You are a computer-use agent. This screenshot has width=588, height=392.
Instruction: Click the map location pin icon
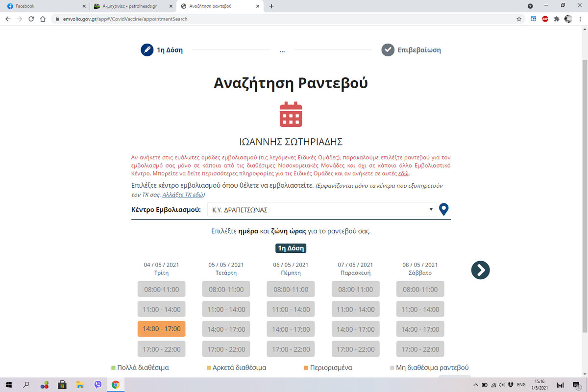(444, 210)
